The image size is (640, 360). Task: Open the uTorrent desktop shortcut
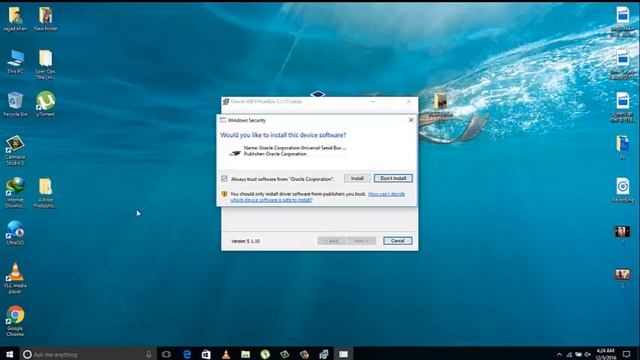click(45, 104)
